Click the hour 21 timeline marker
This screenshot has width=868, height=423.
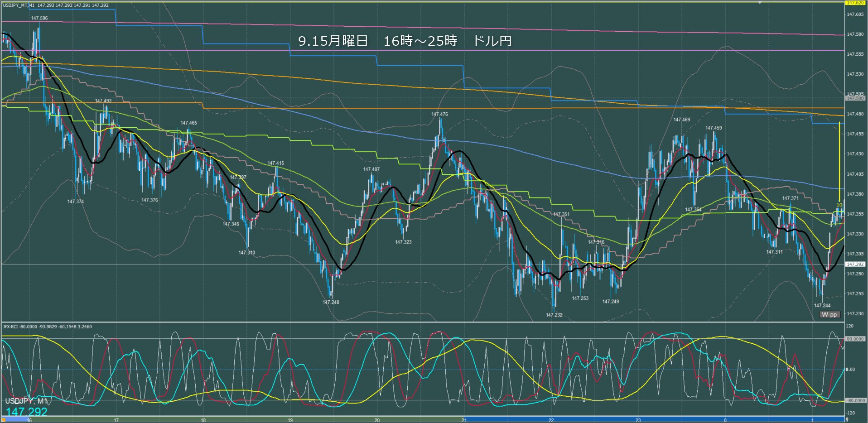[464, 420]
